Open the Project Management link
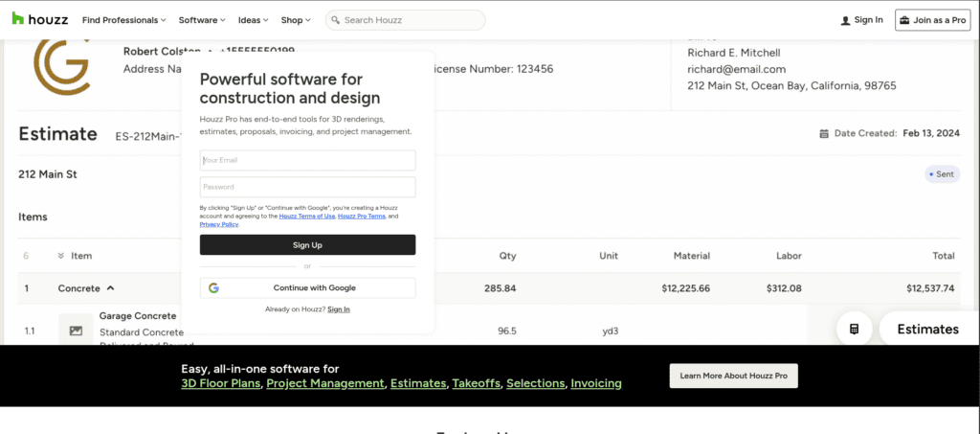Viewport: 980px width, 434px height. (x=325, y=383)
